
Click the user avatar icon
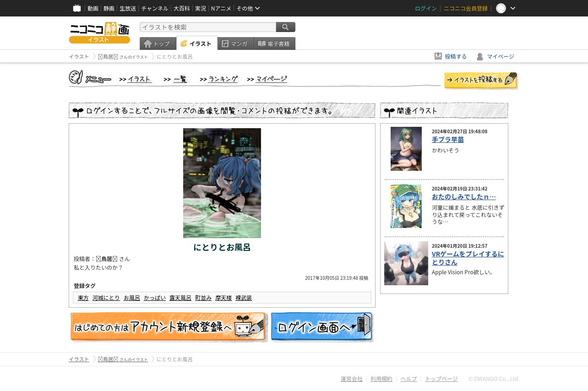501,8
